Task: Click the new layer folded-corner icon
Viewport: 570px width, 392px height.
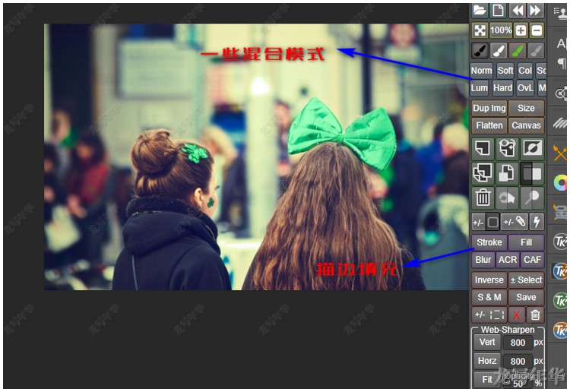Action: (483, 148)
